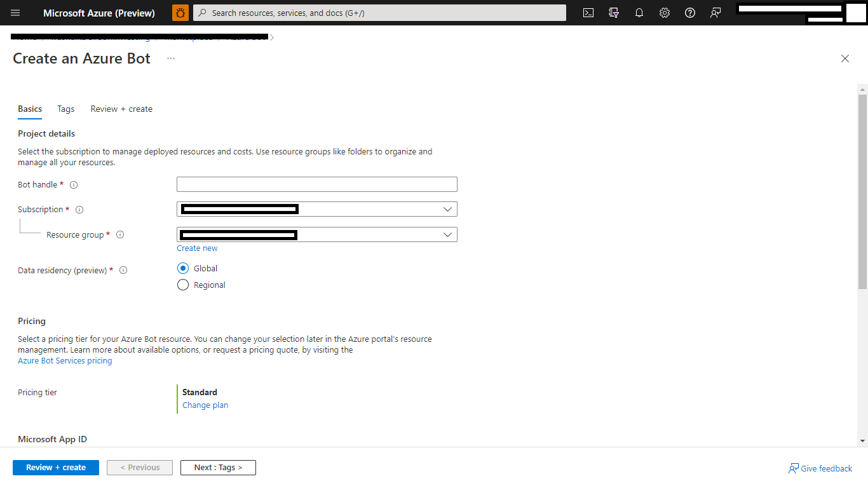The width and height of the screenshot is (868, 488).
Task: Click the feedback icon in the top bar
Action: coord(715,13)
